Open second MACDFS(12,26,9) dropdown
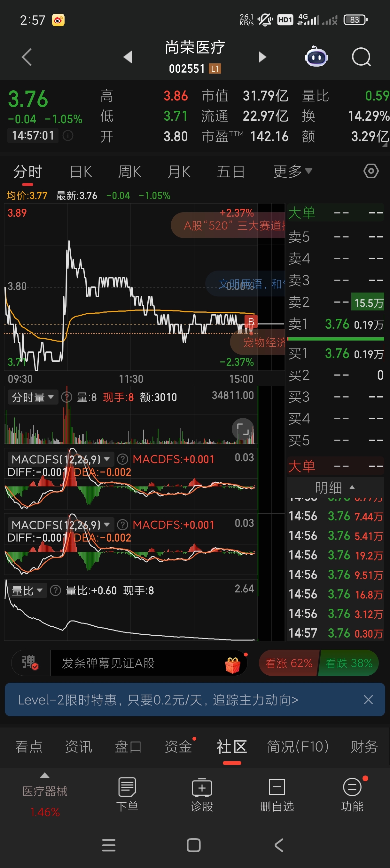This screenshot has height=868, width=390. click(x=61, y=525)
